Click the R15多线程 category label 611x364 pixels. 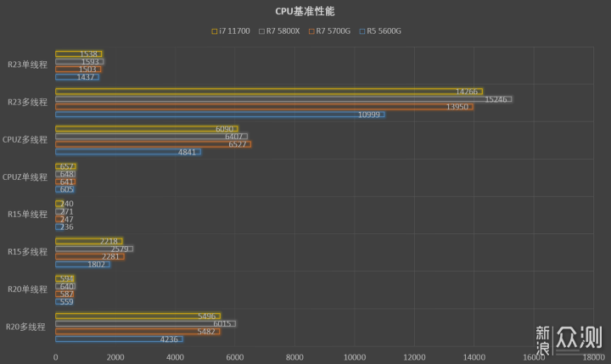tap(27, 252)
